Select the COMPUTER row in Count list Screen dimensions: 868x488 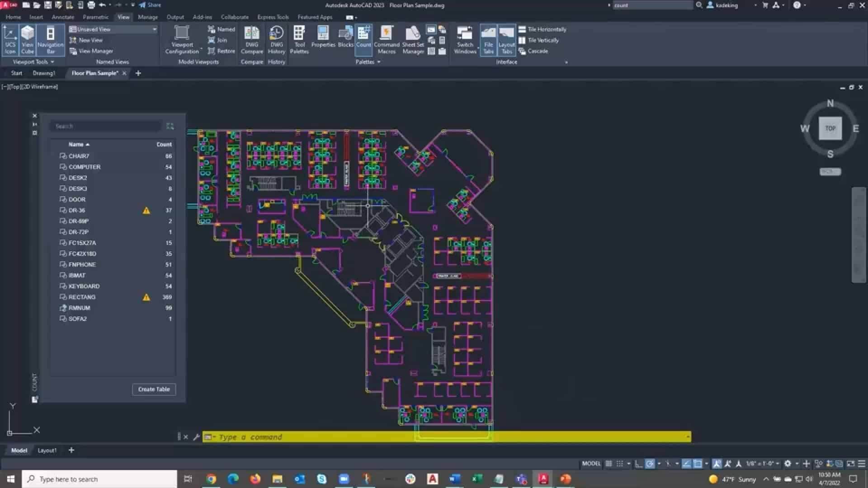[113, 167]
